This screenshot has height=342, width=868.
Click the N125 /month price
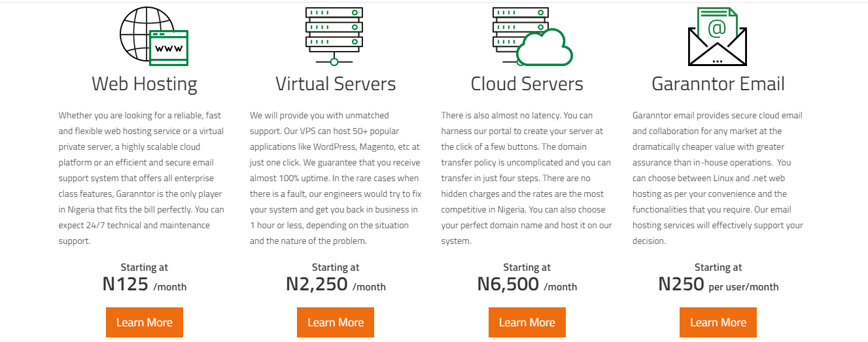[145, 284]
